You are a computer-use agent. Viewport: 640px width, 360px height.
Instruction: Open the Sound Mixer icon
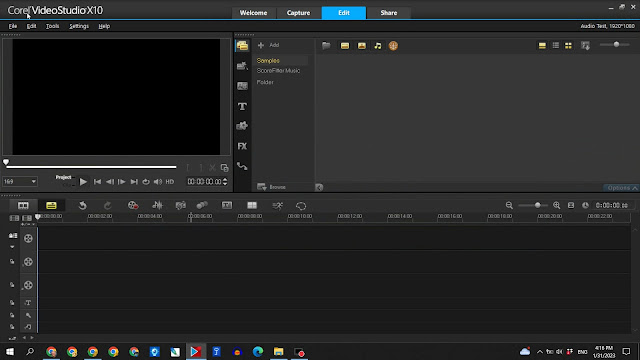157,205
